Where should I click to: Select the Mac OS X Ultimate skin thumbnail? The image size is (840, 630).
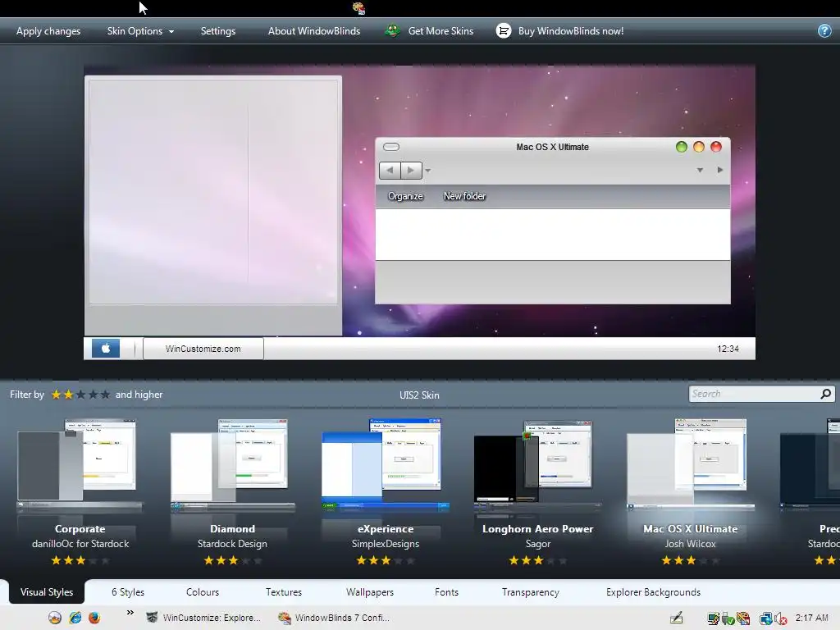(x=691, y=465)
